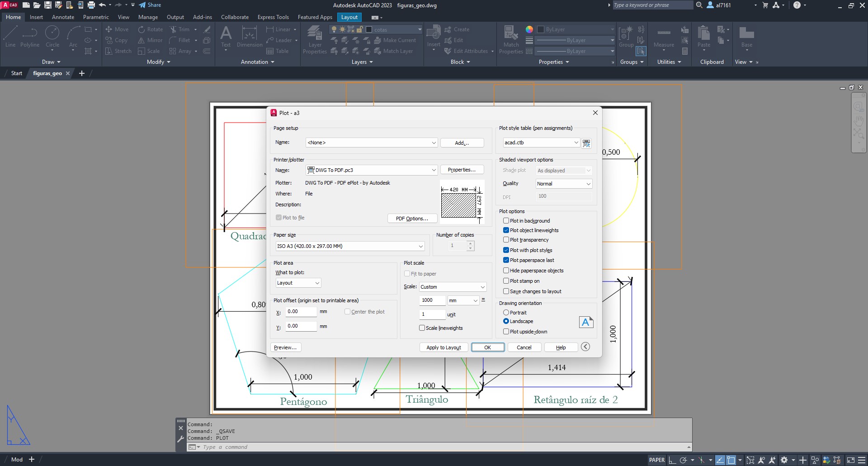
Task: Click the X plot offset input field
Action: (301, 312)
